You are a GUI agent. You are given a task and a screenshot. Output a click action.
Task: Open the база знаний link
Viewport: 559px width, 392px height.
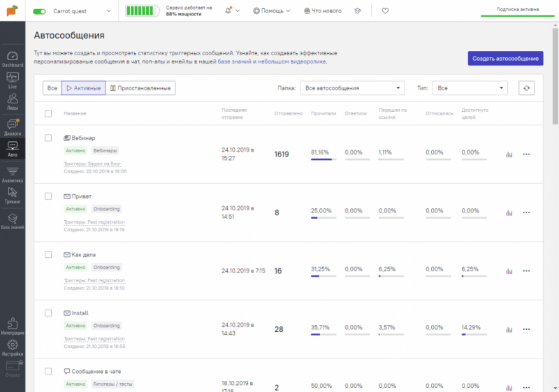coord(236,61)
